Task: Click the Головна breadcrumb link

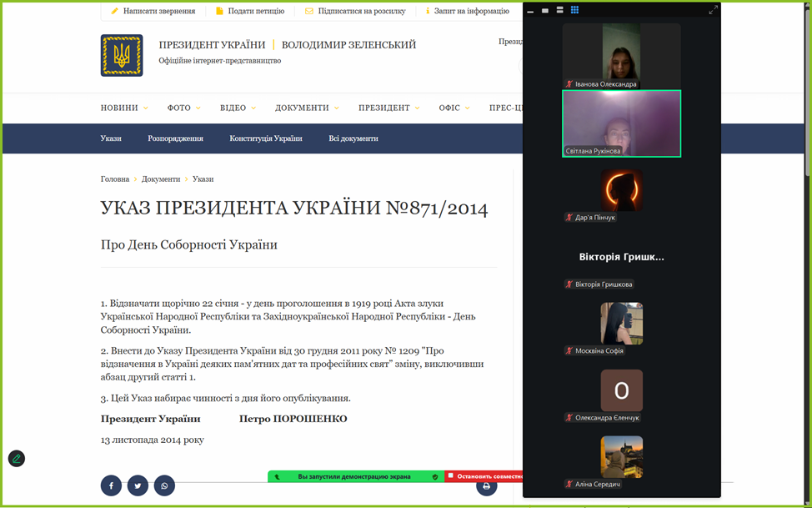Action: pos(115,179)
